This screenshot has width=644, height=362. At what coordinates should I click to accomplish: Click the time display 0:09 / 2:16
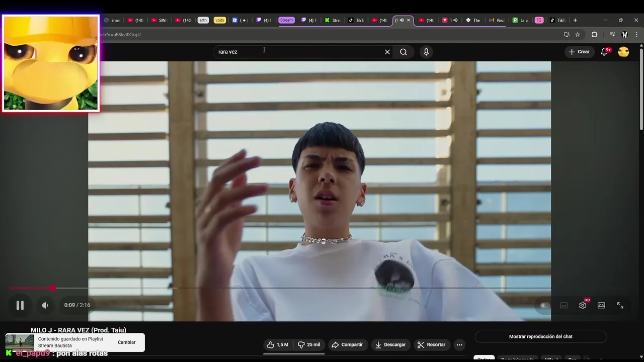pyautogui.click(x=77, y=305)
